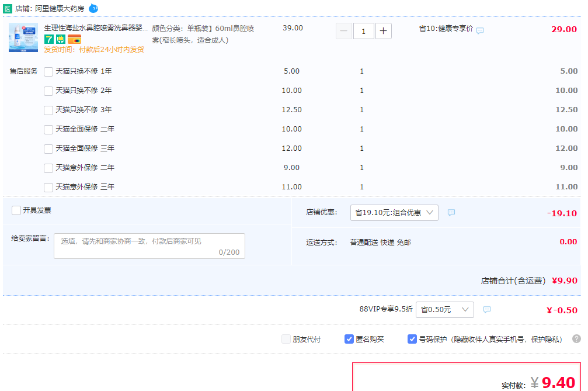
Task: Enable 朋友代付 checkbox
Action: [286, 339]
